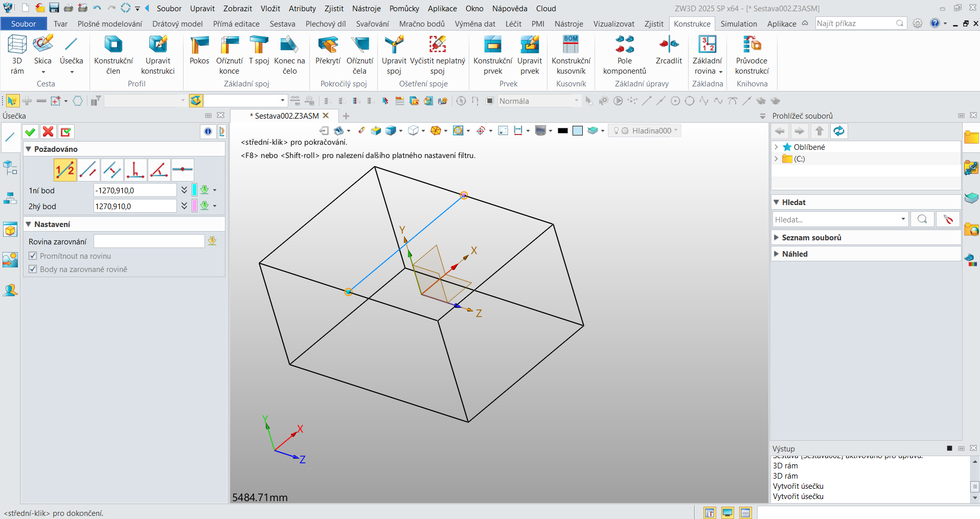Viewport: 980px width, 519px height.
Task: Select perpendicular line mode icon
Action: (x=135, y=170)
